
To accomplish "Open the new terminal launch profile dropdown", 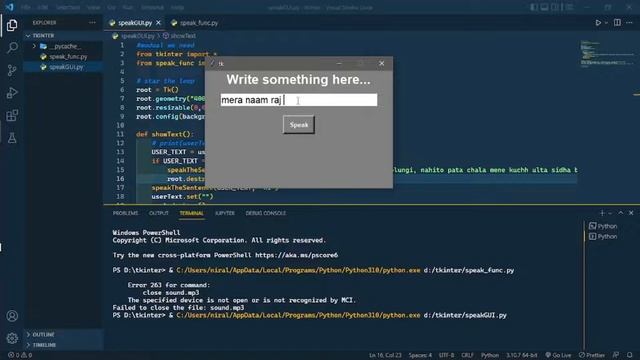I will pyautogui.click(x=610, y=213).
